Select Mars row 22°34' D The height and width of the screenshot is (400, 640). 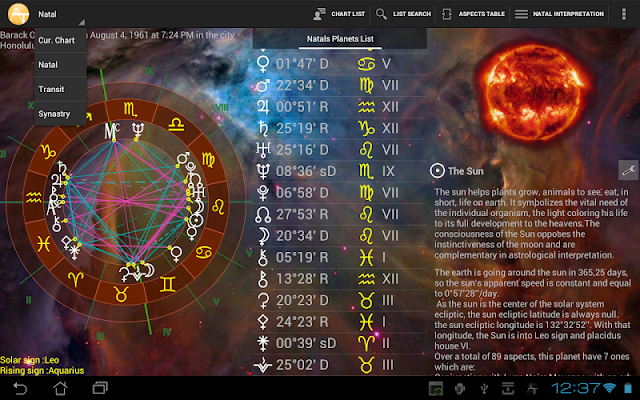pos(340,85)
